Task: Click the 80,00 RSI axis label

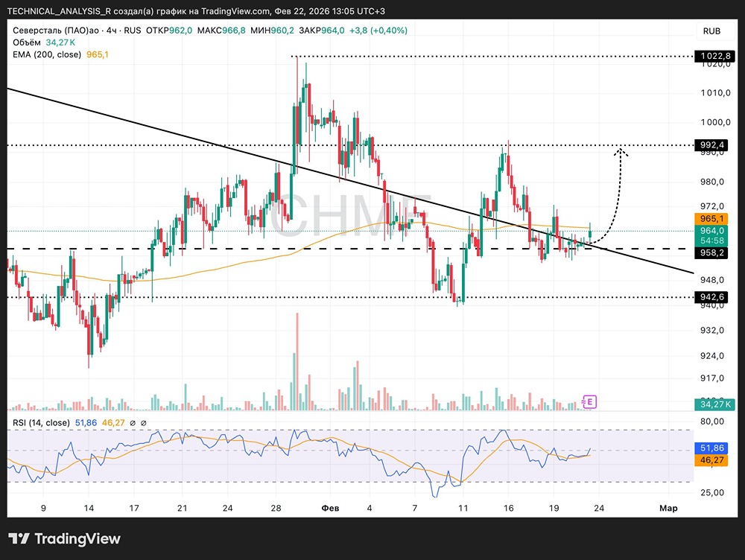Action: [711, 421]
